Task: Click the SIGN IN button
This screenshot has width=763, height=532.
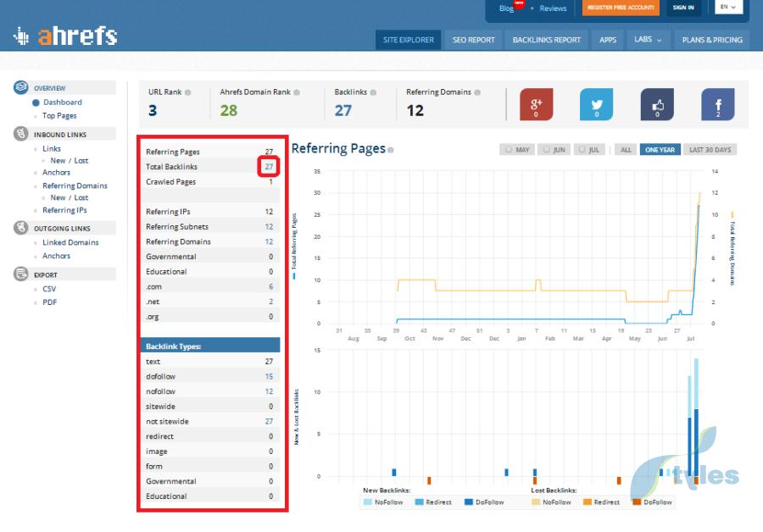Action: point(683,8)
